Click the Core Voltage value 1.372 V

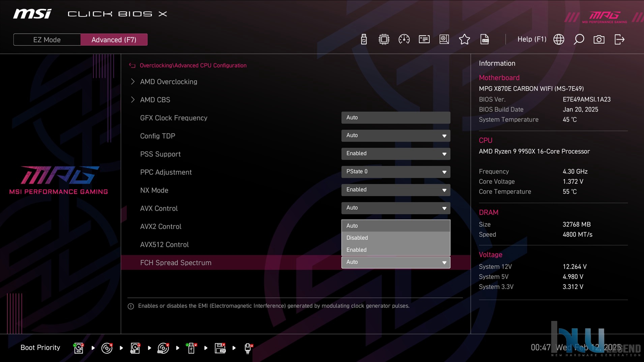coord(573,182)
